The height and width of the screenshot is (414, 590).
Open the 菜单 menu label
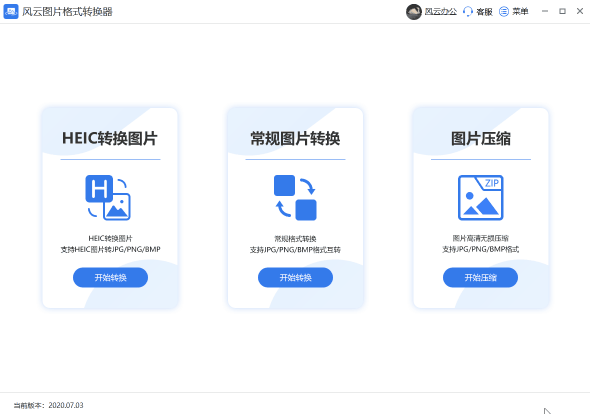tap(520, 12)
